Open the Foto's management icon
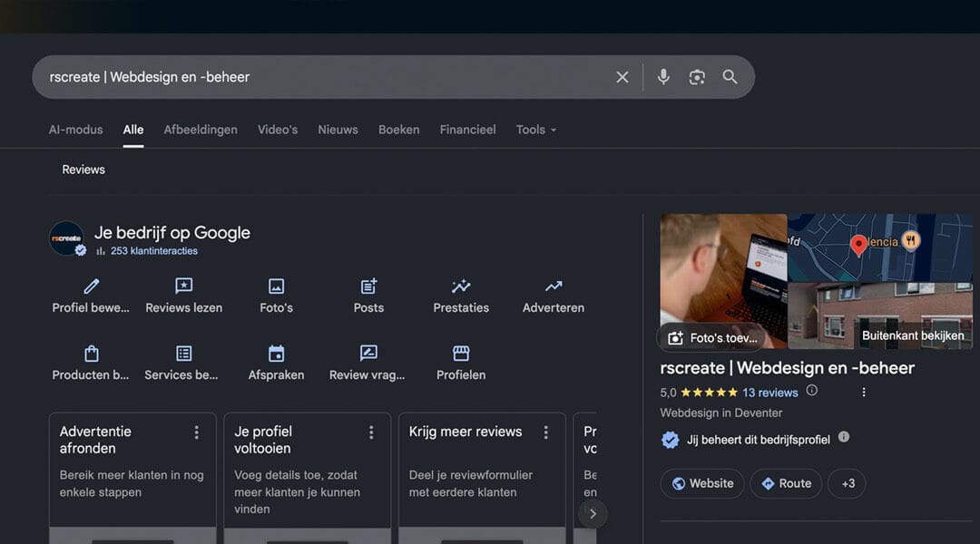This screenshot has height=544, width=980. (x=276, y=286)
